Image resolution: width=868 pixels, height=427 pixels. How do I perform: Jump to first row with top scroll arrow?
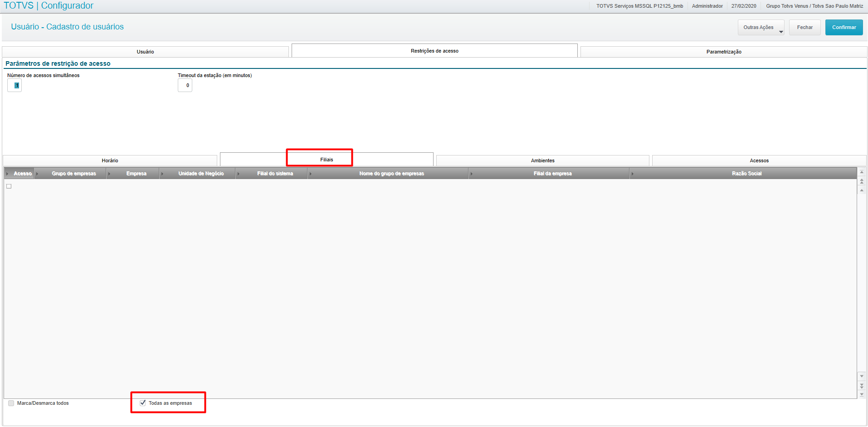[x=862, y=172]
